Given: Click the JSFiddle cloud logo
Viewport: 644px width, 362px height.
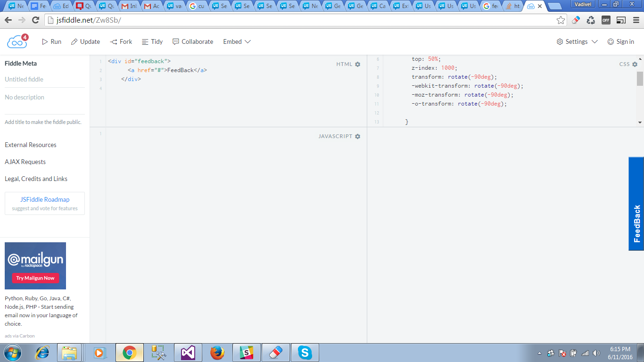Looking at the screenshot, I should coord(16,42).
